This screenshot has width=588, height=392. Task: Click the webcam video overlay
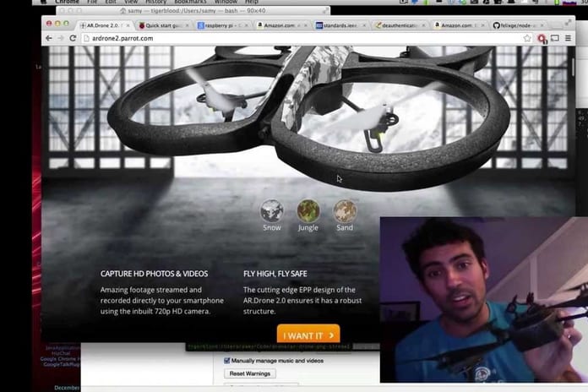click(484, 300)
